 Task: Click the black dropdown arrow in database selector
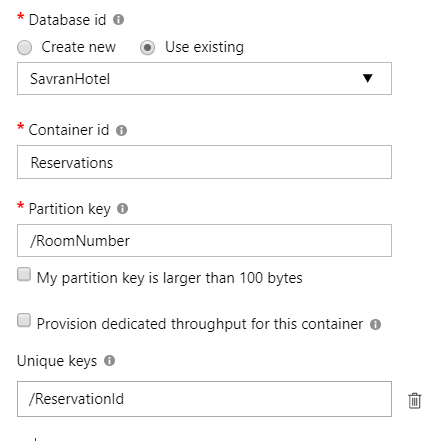(x=367, y=78)
